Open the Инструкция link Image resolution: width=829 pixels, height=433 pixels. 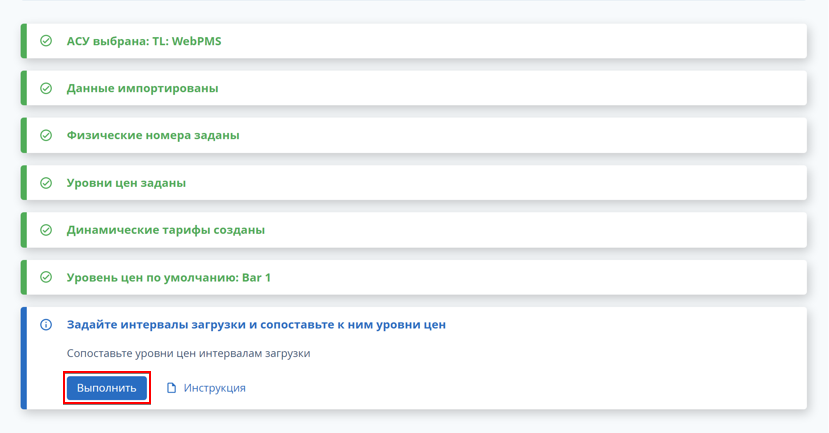(x=214, y=388)
